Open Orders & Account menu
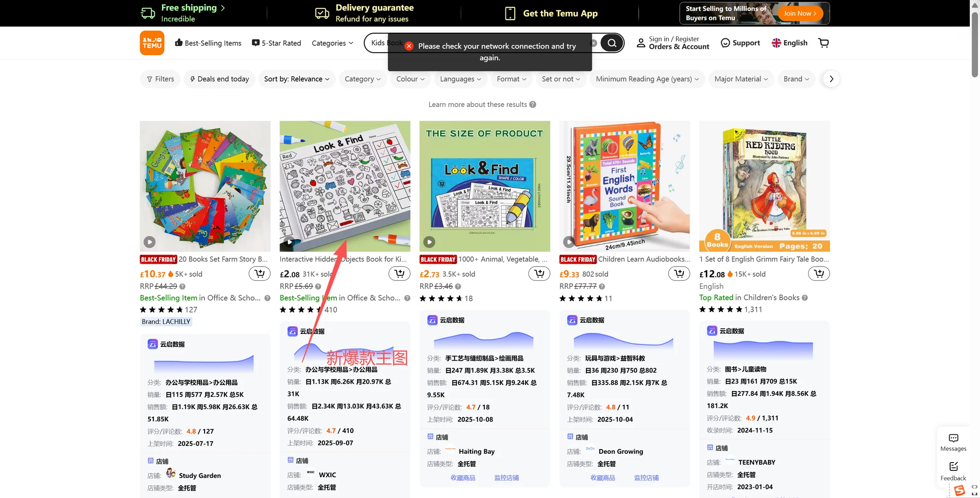The image size is (980, 498). (x=679, y=47)
